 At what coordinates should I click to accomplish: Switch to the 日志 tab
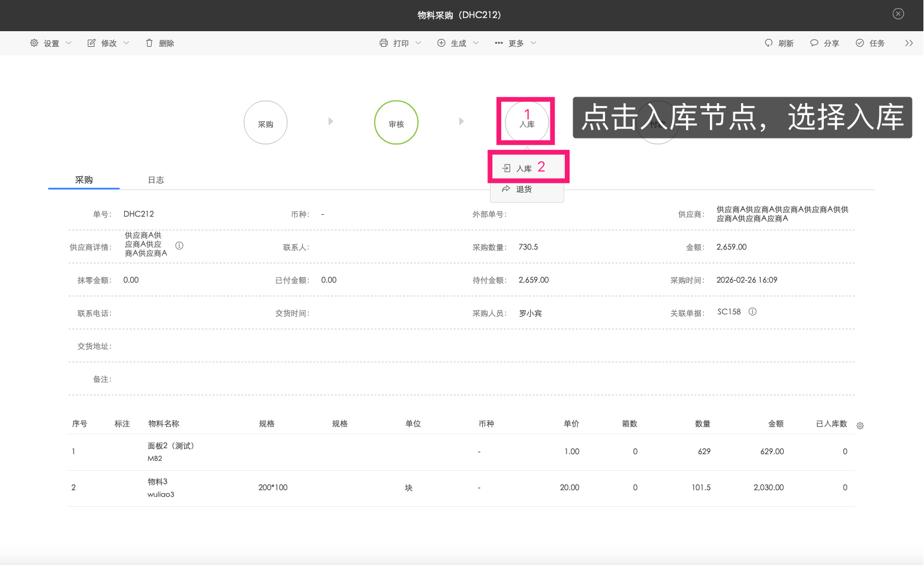click(156, 180)
